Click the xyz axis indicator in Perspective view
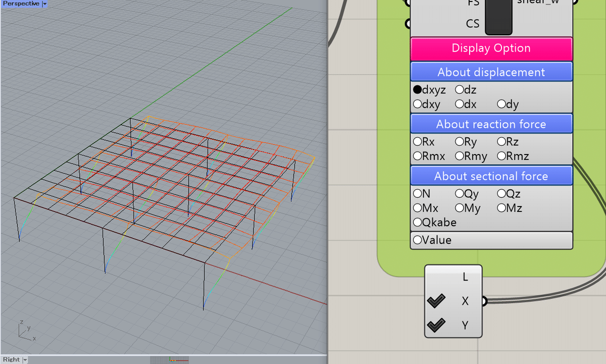 (x=26, y=330)
